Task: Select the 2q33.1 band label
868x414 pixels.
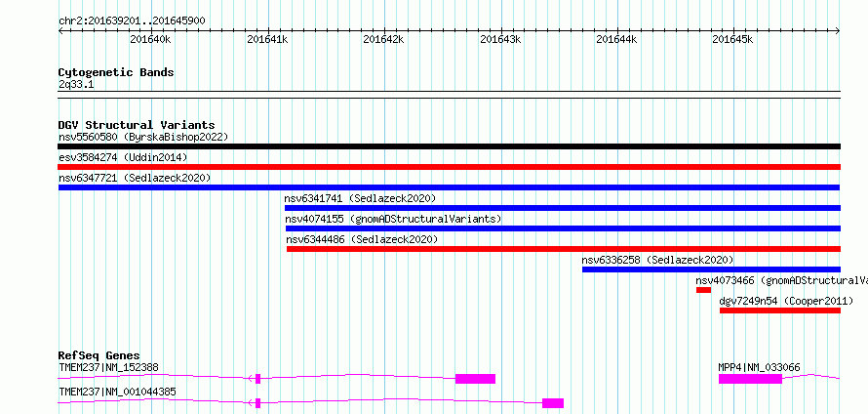Action: pos(76,84)
